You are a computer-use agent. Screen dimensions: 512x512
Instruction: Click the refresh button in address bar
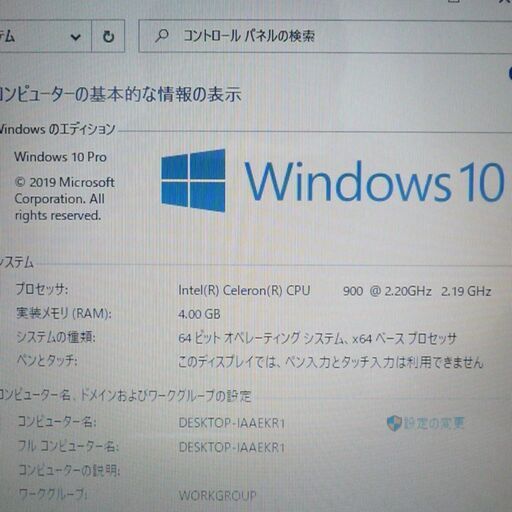tap(108, 36)
